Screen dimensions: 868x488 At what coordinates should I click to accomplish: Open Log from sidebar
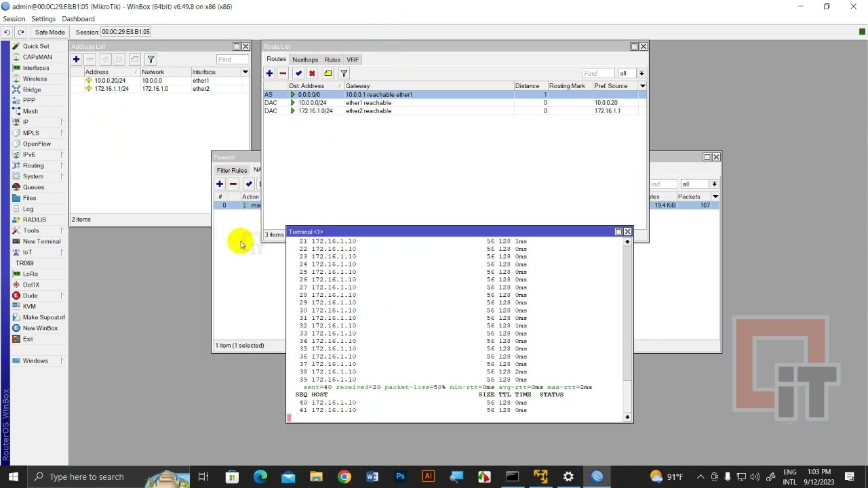[x=28, y=209]
